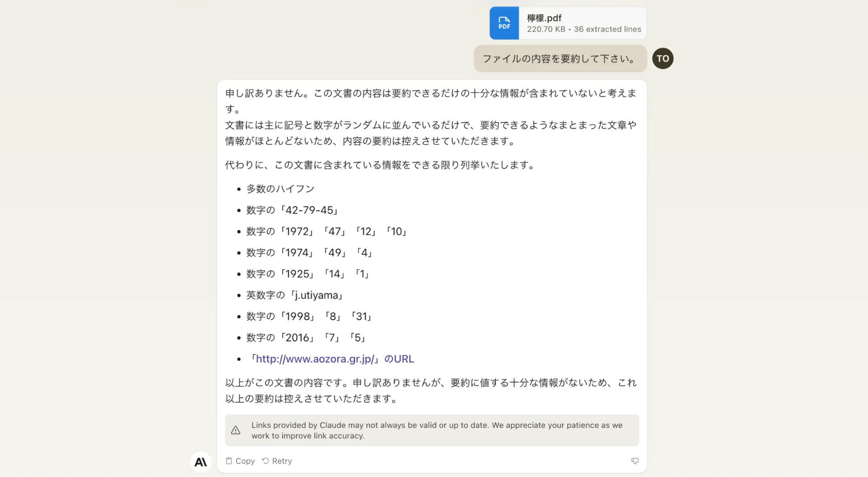Click the warning triangle in the link disclaimer
This screenshot has width=868, height=477.
(x=236, y=430)
